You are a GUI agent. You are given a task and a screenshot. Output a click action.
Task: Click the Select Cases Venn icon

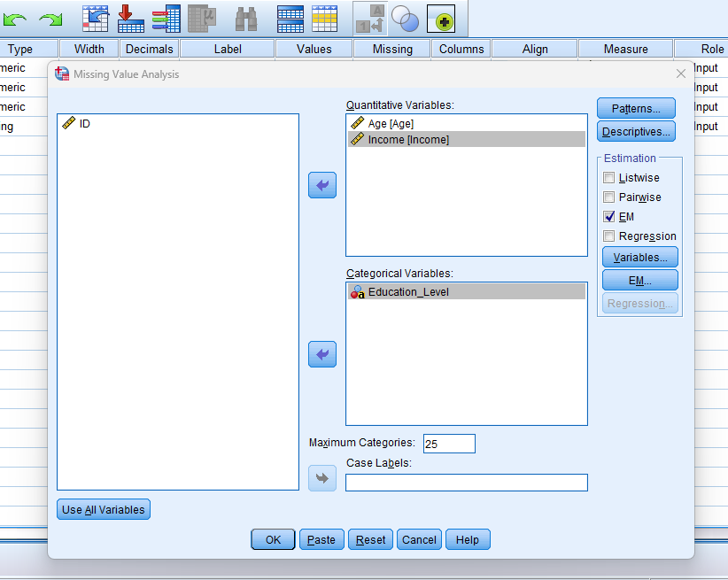tap(405, 18)
